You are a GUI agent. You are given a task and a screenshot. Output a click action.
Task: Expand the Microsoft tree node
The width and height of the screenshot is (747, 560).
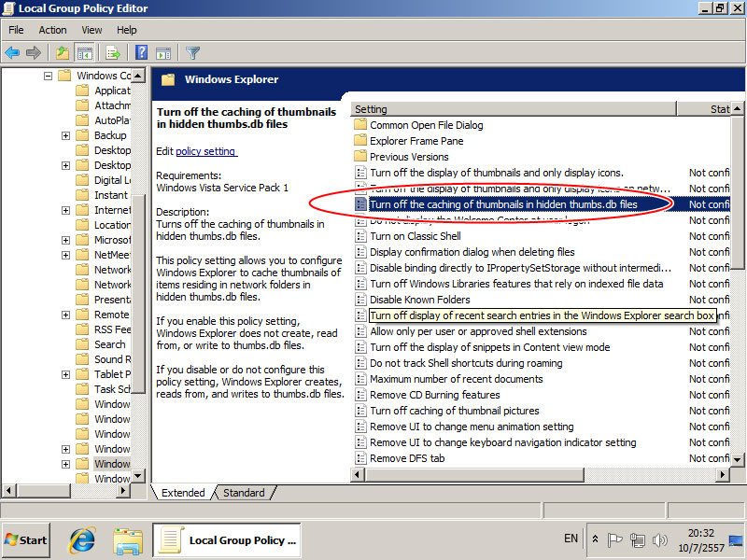(x=65, y=241)
